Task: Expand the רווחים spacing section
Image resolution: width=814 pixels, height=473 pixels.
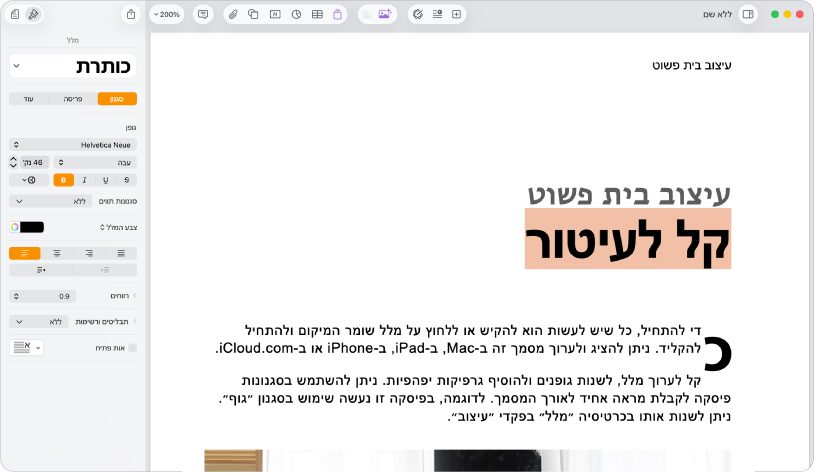Action: [134, 295]
